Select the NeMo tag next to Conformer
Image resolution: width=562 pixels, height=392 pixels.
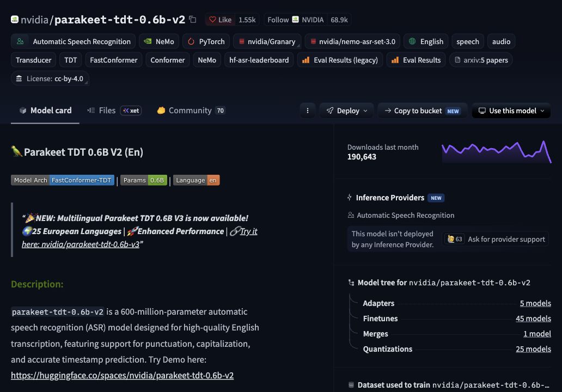[x=207, y=60]
